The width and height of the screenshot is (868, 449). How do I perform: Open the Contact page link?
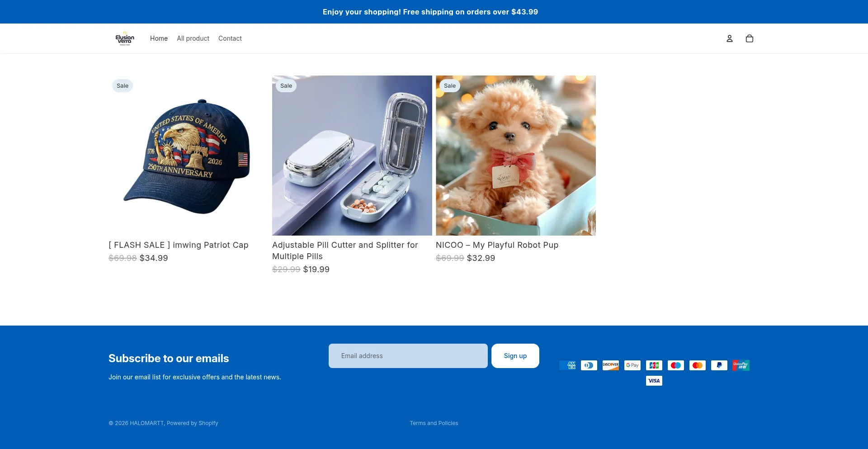(230, 38)
